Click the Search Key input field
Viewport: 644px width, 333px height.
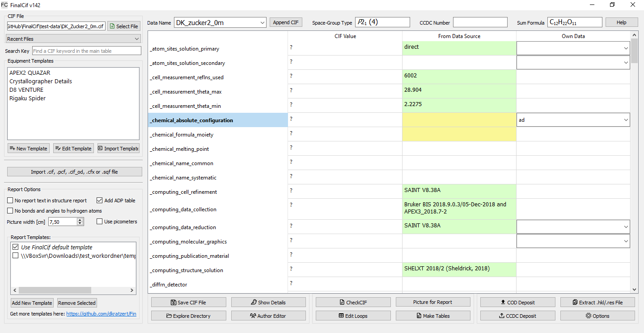click(86, 51)
